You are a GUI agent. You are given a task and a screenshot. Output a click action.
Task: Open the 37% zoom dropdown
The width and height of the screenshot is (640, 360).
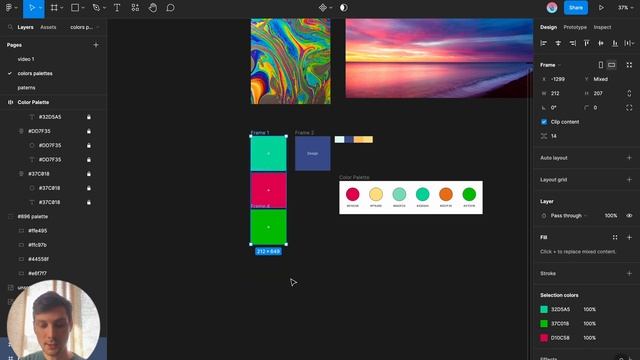(625, 8)
